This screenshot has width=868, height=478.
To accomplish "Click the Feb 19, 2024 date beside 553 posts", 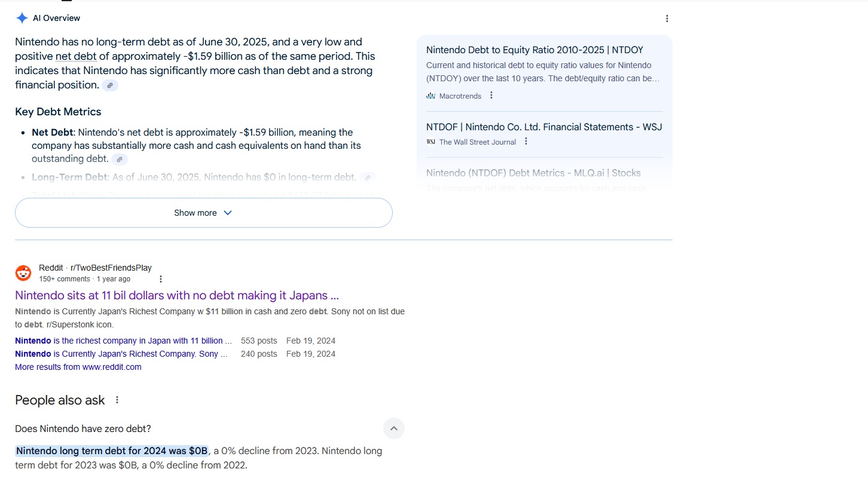I will (311, 341).
